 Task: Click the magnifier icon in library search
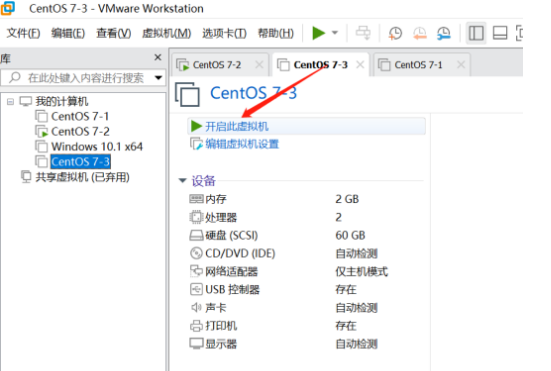click(x=15, y=77)
